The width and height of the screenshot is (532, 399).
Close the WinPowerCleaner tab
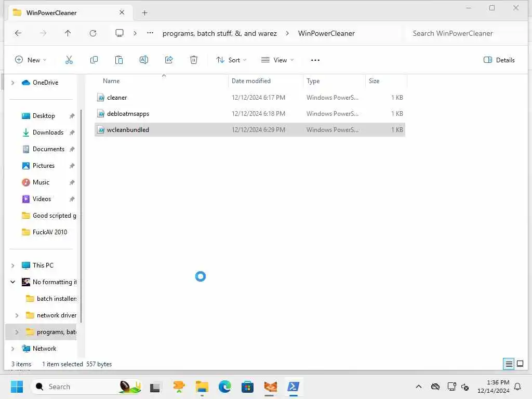[x=122, y=12]
